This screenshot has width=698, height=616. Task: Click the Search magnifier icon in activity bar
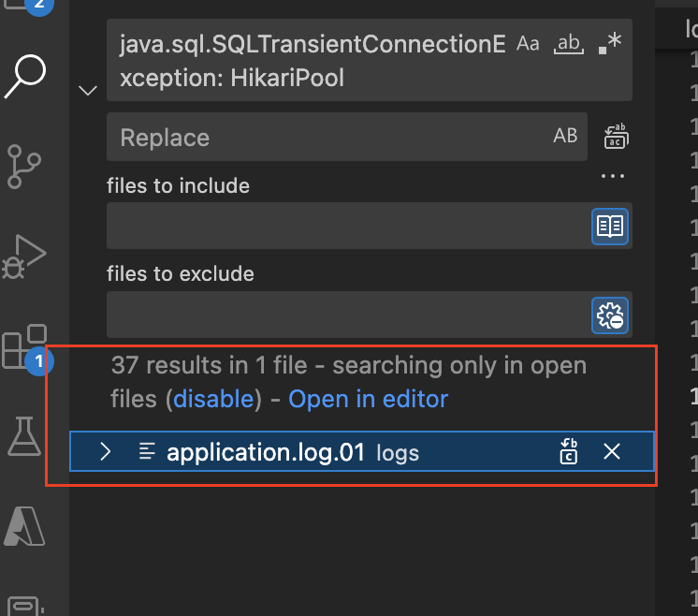pyautogui.click(x=25, y=75)
